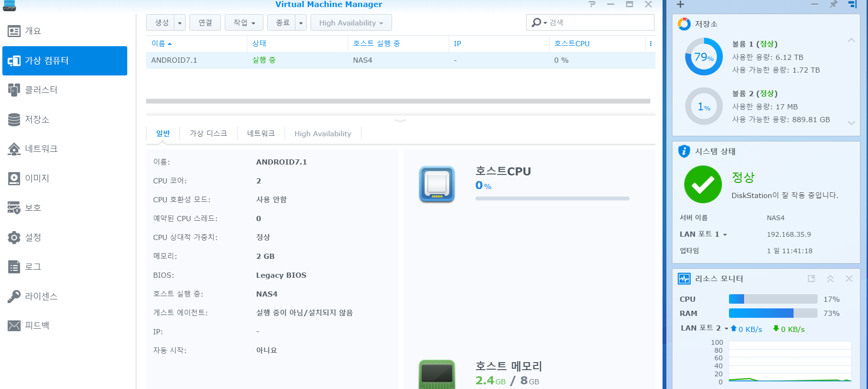This screenshot has height=389, width=868.
Task: Sort by 호스트CPU column header
Action: pyautogui.click(x=598, y=43)
